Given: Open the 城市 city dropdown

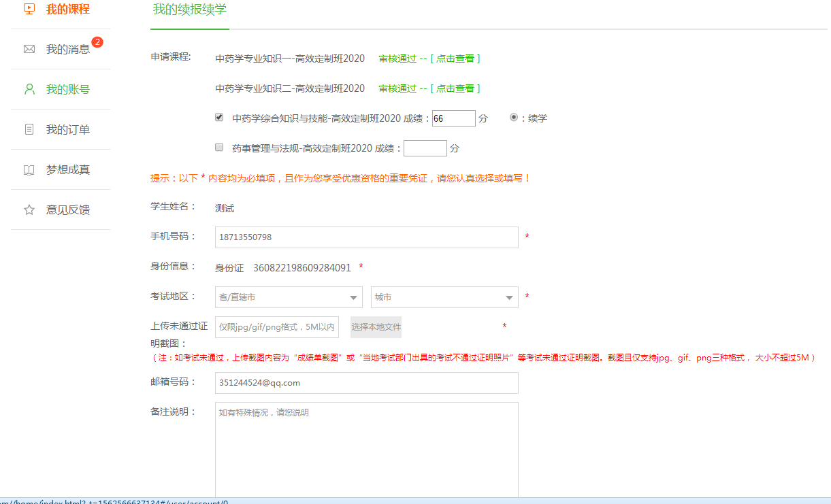Looking at the screenshot, I should (444, 297).
